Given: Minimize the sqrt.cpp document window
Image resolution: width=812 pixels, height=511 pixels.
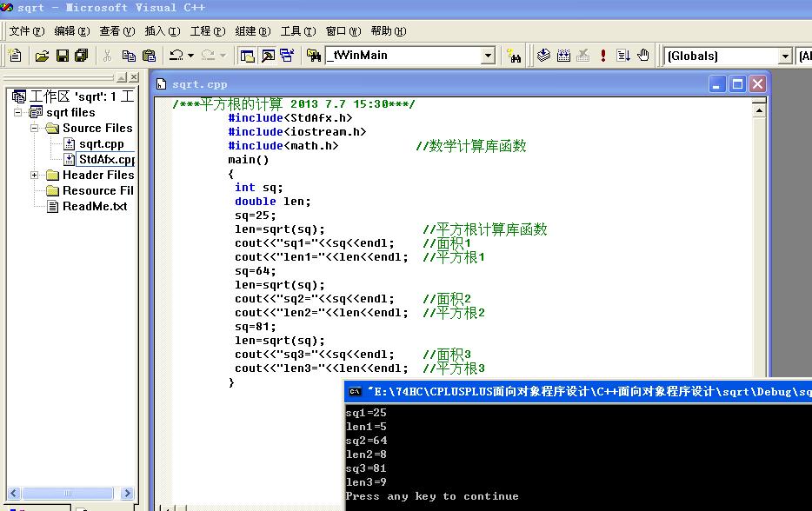Looking at the screenshot, I should click(x=717, y=84).
